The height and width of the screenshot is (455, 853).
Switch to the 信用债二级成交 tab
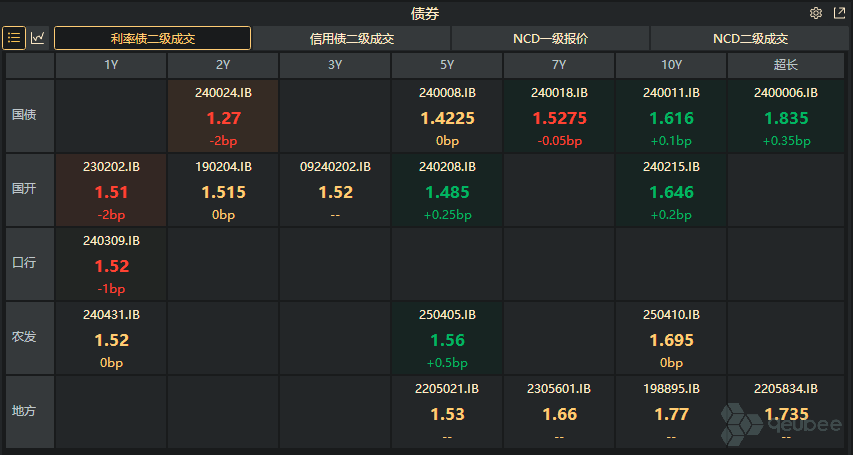(x=351, y=39)
